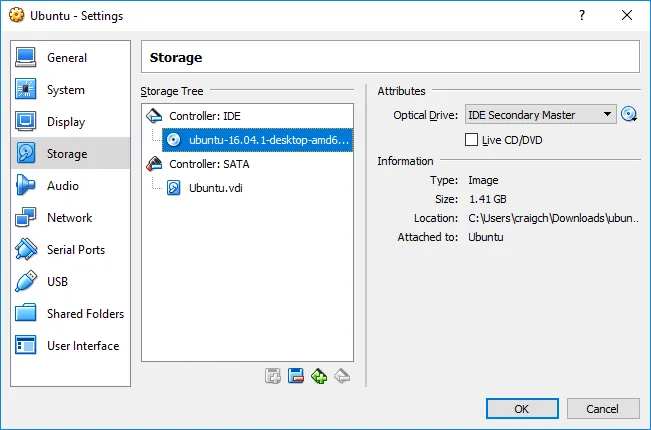This screenshot has width=651, height=430.
Task: Click the title bar help question mark
Action: coord(582,14)
